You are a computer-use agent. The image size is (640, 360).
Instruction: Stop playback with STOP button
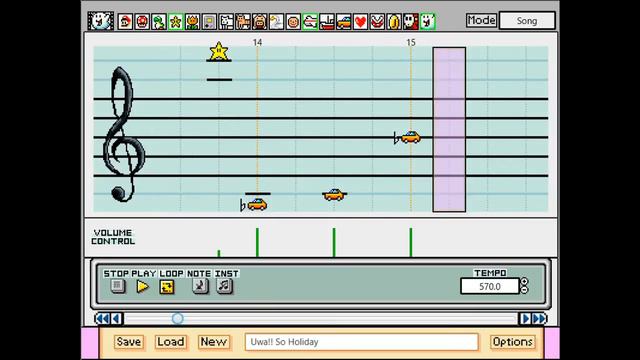tap(118, 286)
